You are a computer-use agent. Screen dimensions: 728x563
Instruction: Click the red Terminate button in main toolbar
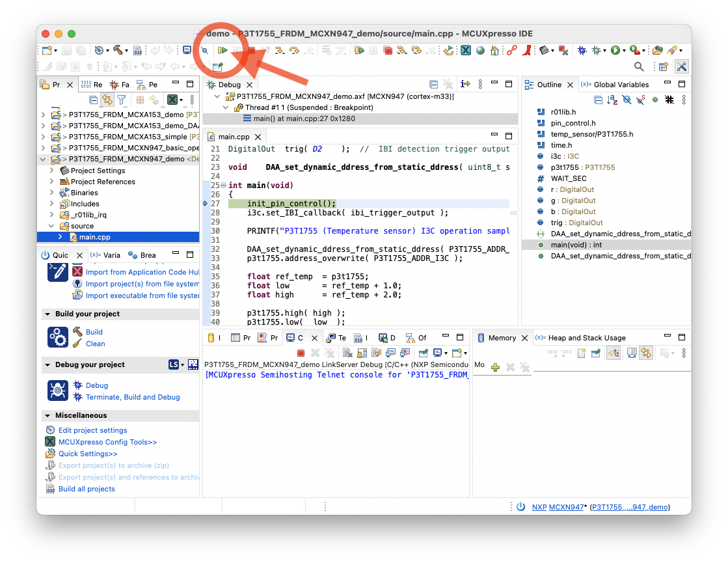pos(251,50)
